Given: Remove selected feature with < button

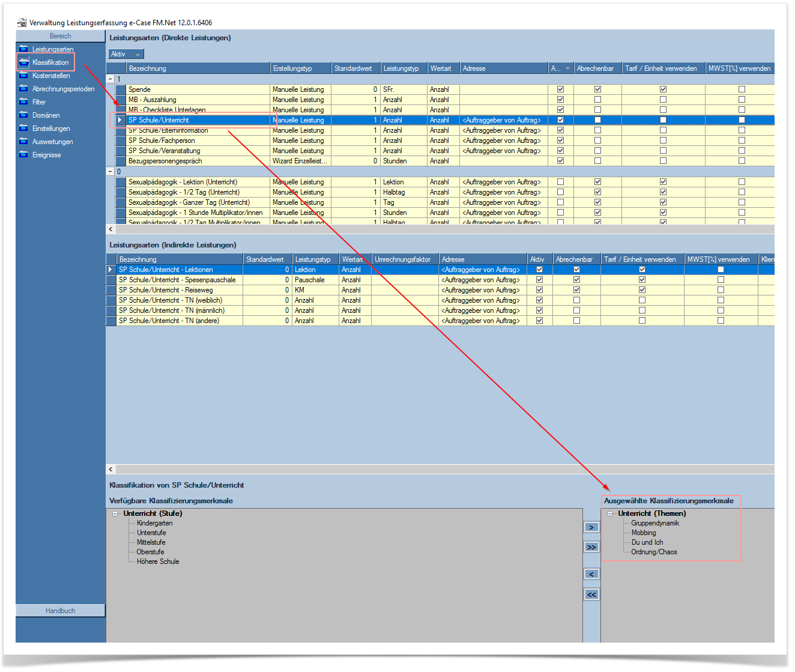Looking at the screenshot, I should coord(591,574).
